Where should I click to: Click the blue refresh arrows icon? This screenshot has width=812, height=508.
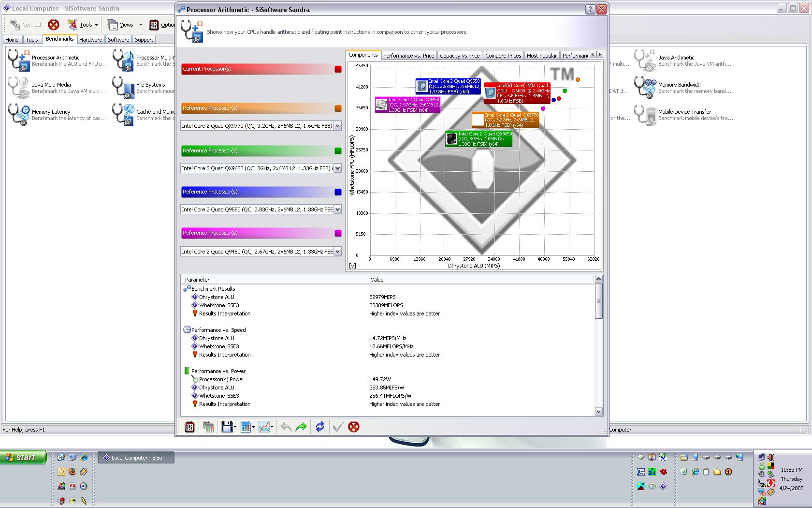[x=320, y=427]
